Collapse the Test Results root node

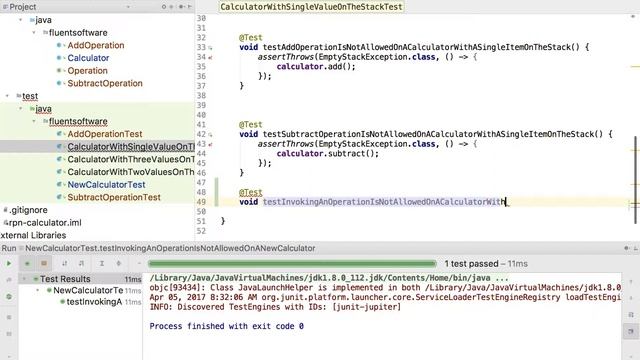pyautogui.click(x=24, y=279)
